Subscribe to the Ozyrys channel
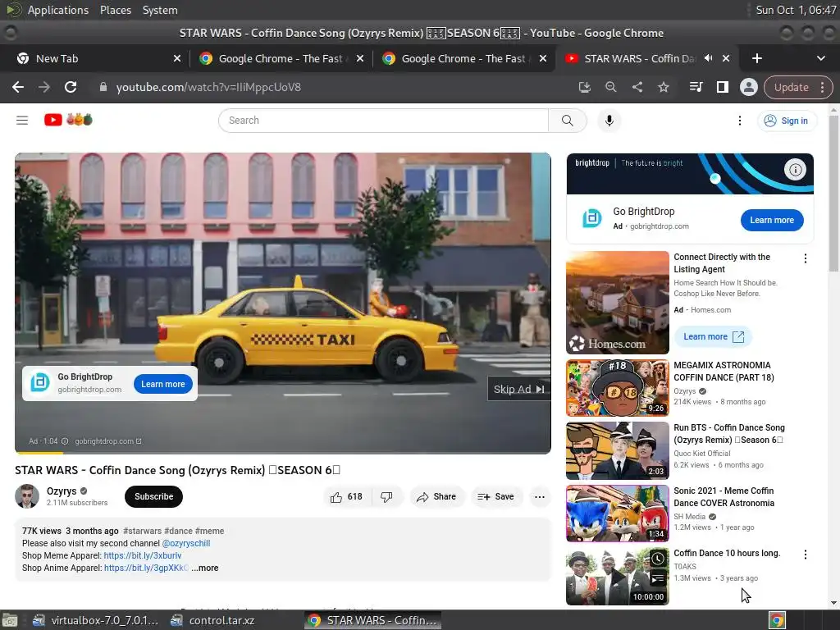The height and width of the screenshot is (630, 840). coord(153,496)
